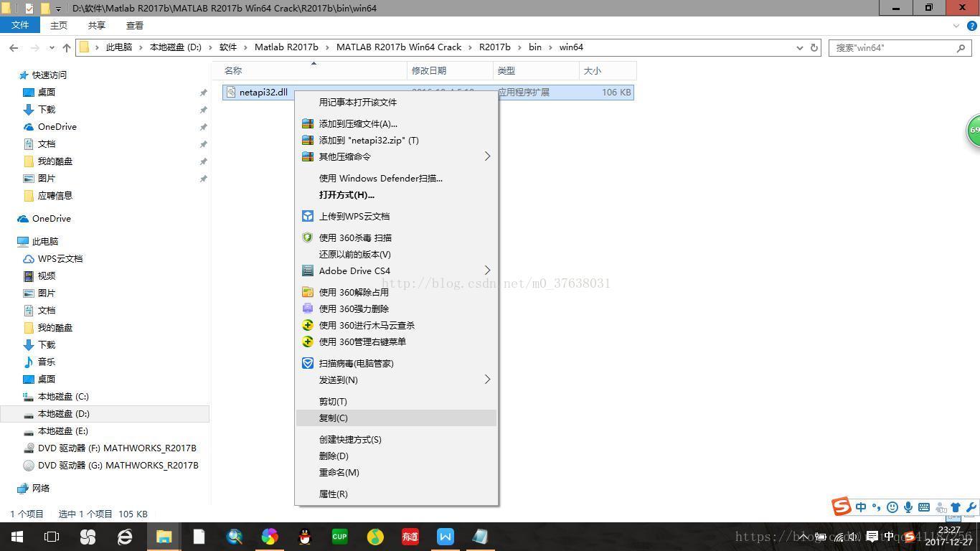Image resolution: width=980 pixels, height=551 pixels.
Task: Open 属性(R) from the context menu
Action: point(396,494)
